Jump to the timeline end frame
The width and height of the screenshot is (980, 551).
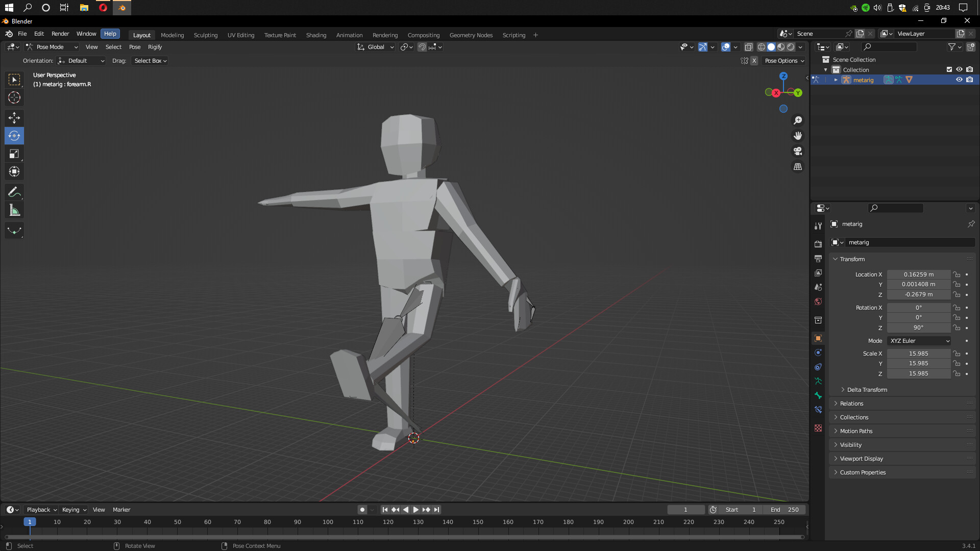(436, 510)
